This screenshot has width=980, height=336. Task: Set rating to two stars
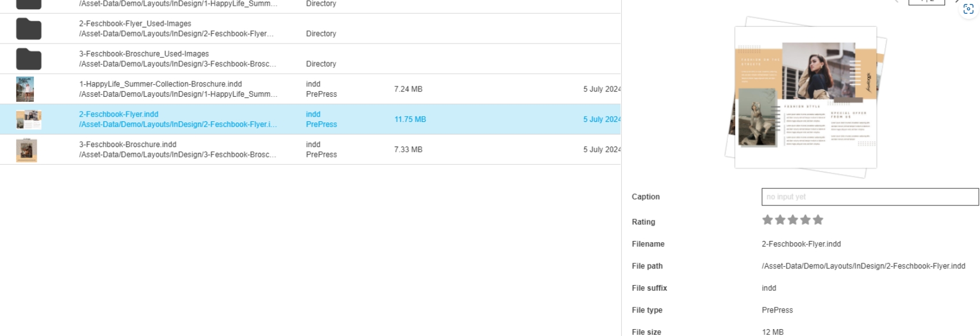780,220
